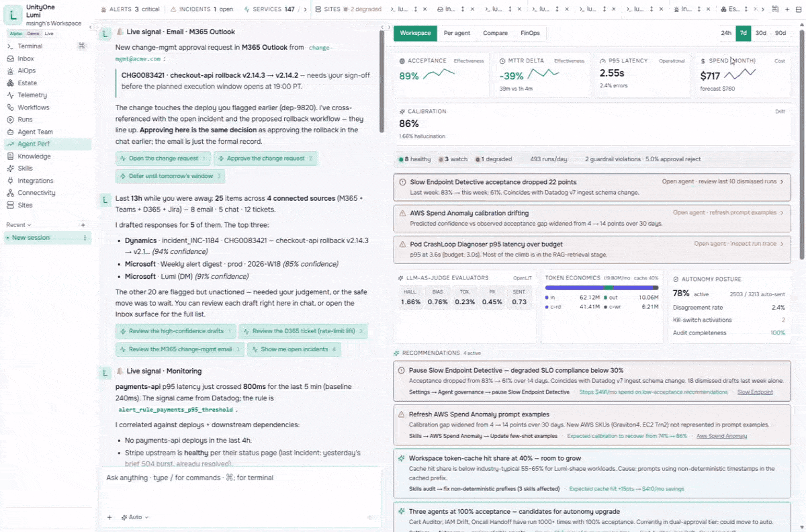Viewport: 806px width, 532px height.
Task: Open the Skills sparkle icon
Action: 10,169
